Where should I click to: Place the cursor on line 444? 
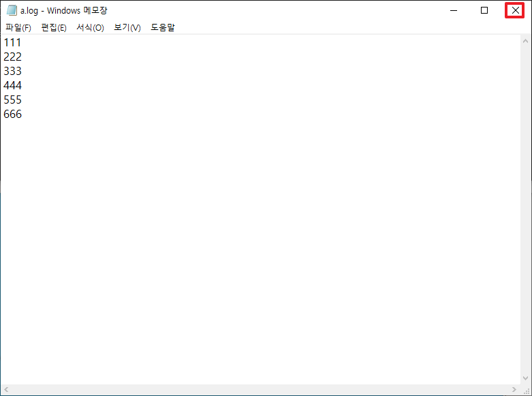coord(12,85)
